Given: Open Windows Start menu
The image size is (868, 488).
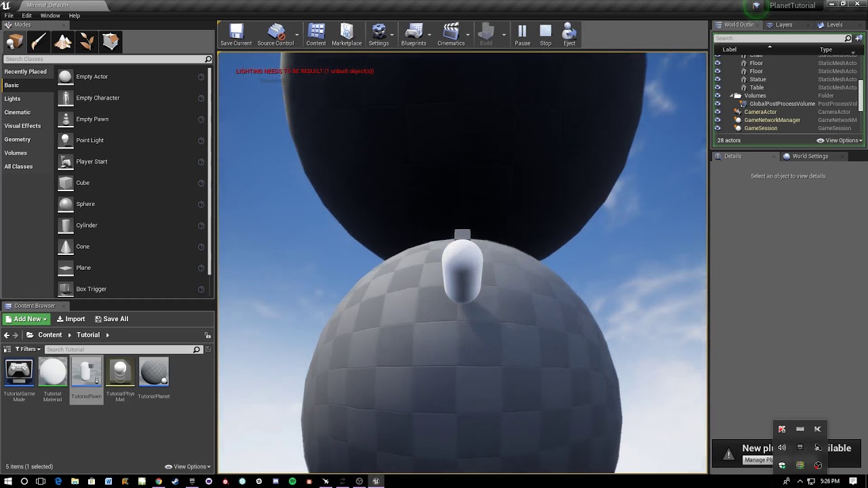Looking at the screenshot, I should pyautogui.click(x=8, y=481).
